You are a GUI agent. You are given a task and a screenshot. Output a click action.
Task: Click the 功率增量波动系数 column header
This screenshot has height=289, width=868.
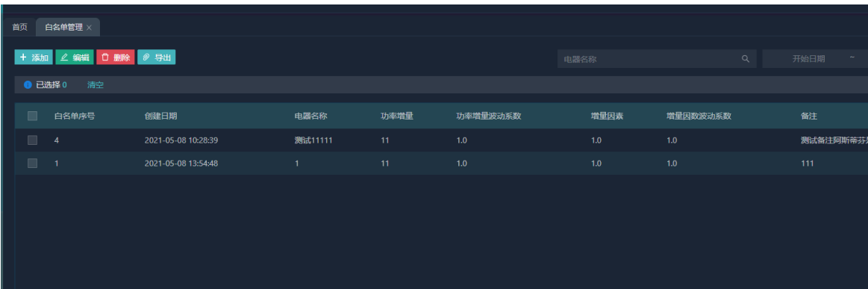point(490,116)
